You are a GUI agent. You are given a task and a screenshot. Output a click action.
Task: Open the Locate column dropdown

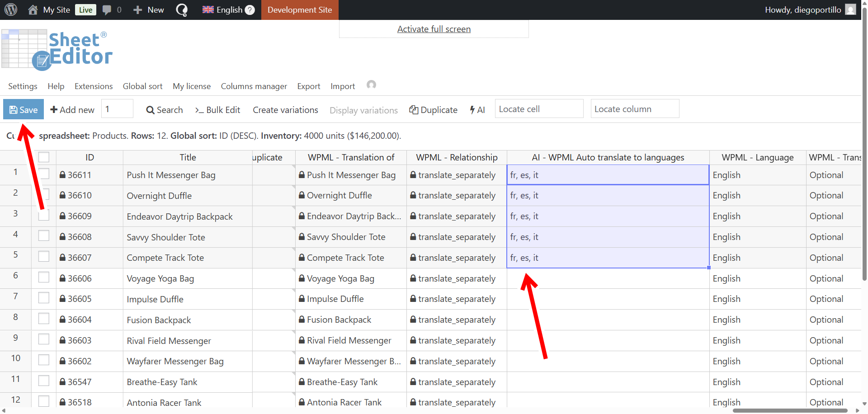tap(634, 109)
